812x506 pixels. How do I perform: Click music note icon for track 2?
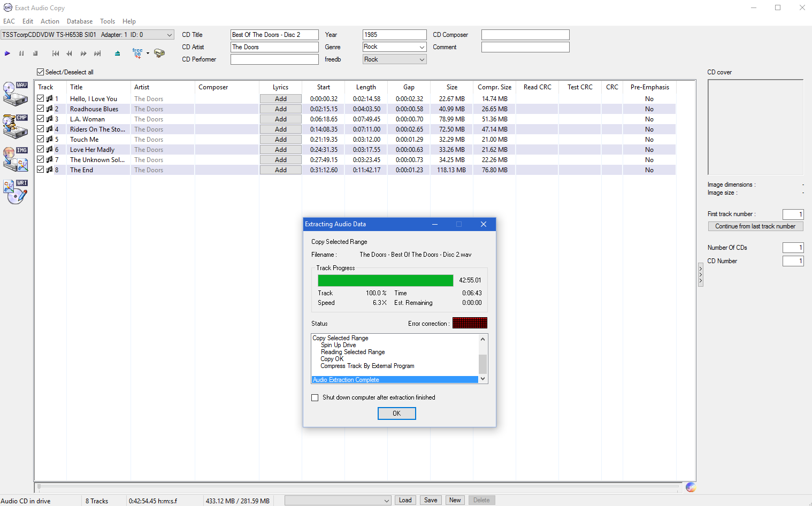point(49,109)
